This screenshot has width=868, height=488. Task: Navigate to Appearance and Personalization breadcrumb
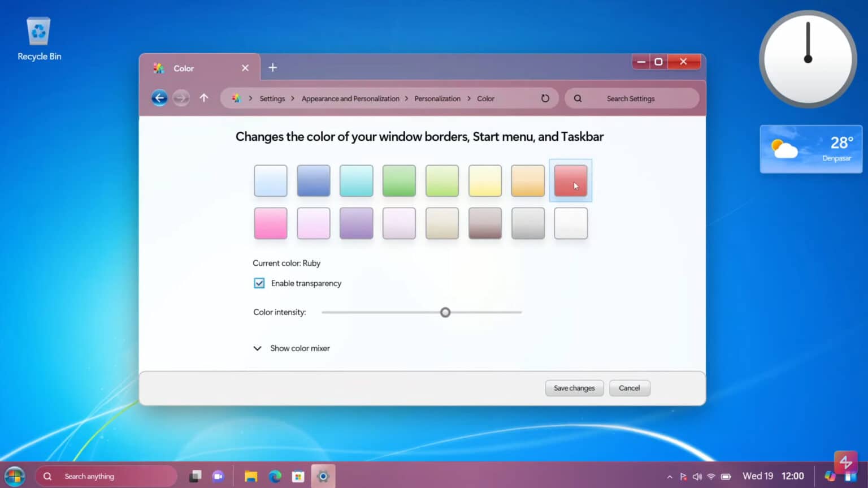(x=350, y=98)
